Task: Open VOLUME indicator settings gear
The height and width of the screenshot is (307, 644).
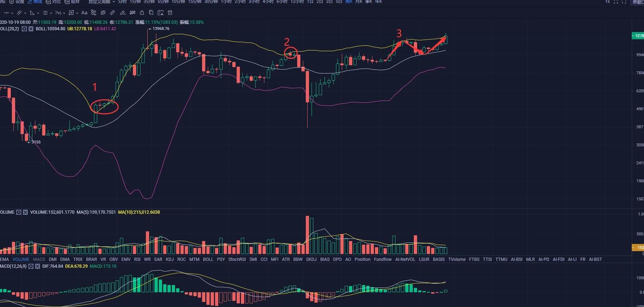Action: pos(19,212)
